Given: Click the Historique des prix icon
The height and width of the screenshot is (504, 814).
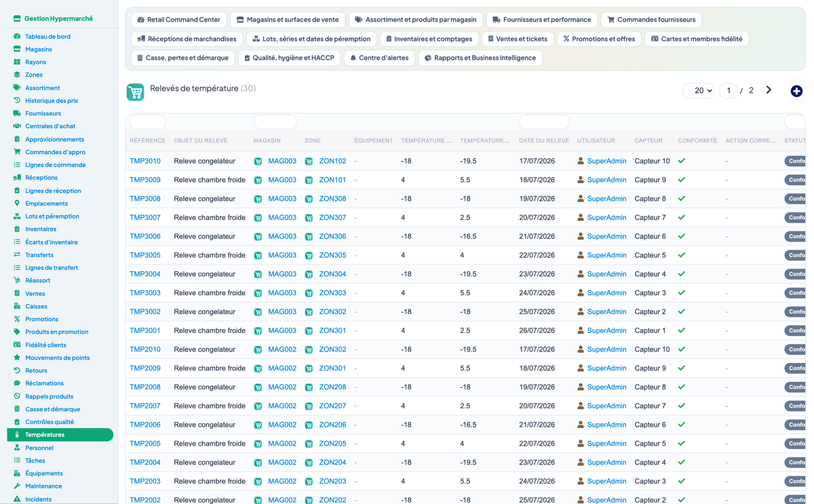Looking at the screenshot, I should tap(17, 100).
